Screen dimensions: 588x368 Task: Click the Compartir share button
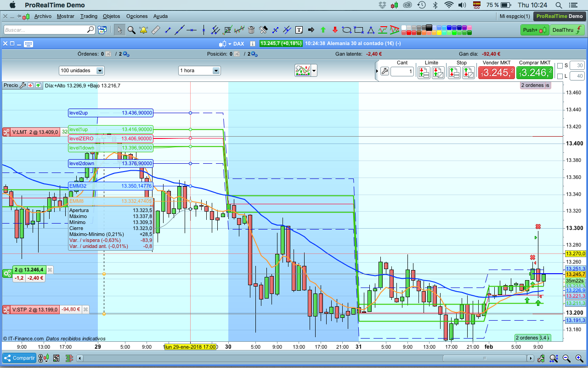(20, 358)
